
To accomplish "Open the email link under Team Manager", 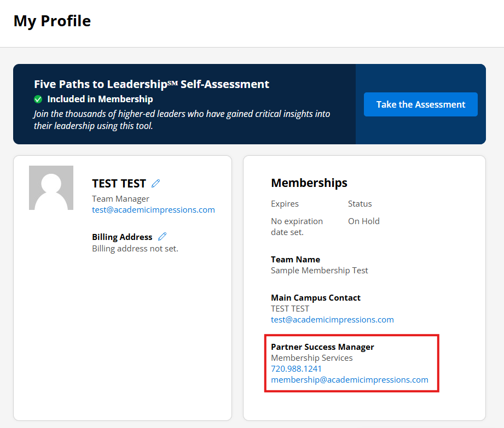I will pos(153,210).
